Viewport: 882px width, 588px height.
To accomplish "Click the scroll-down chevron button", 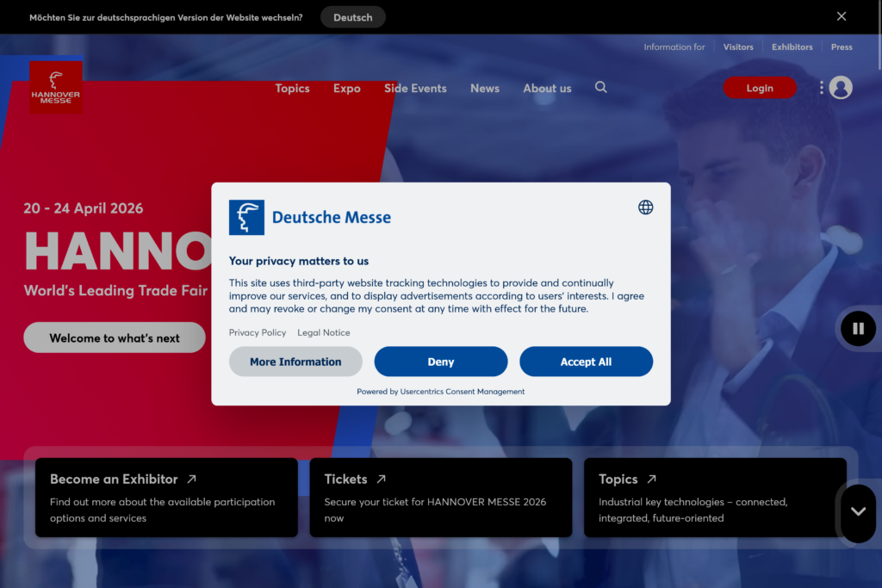I will [x=858, y=511].
